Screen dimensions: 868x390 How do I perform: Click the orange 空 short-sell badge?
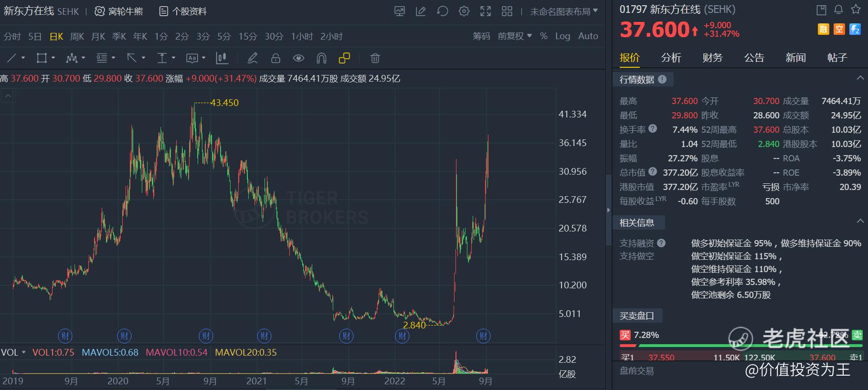click(x=839, y=30)
